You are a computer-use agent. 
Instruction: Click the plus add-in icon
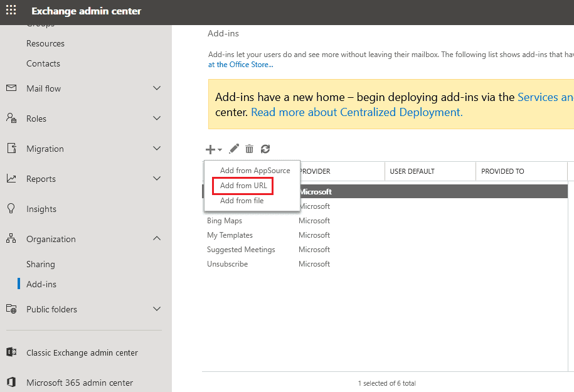point(211,149)
